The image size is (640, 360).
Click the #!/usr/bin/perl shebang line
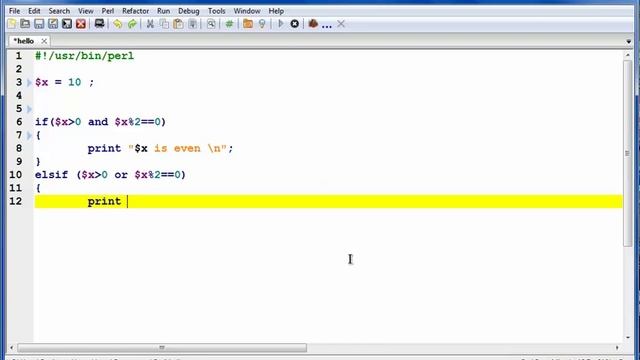(x=84, y=56)
